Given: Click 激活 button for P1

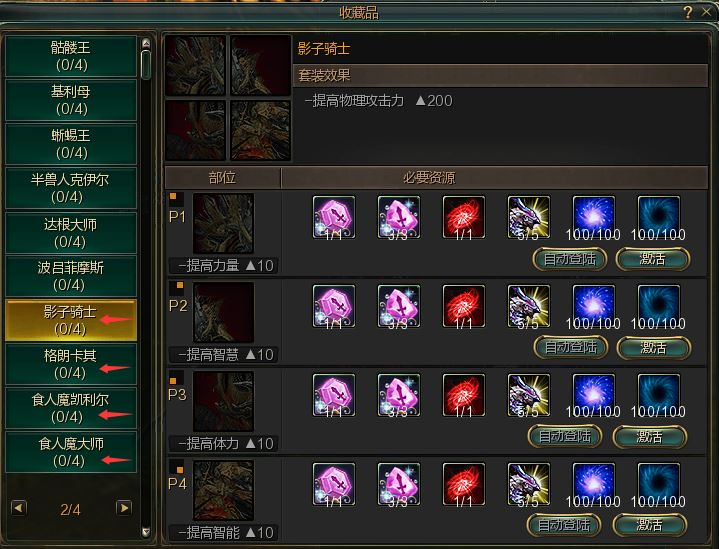Looking at the screenshot, I should point(653,259).
